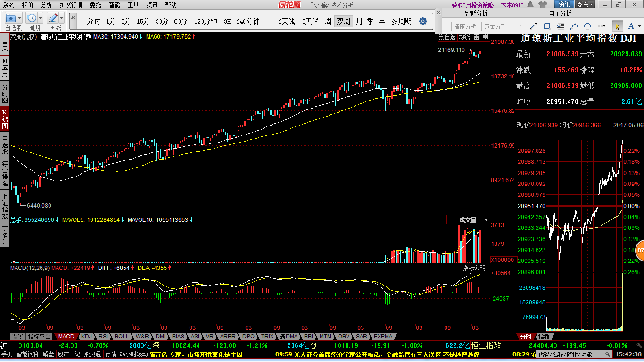Switch to the RSI indicator tab
Screen dimensions: 644x362
coord(103,337)
